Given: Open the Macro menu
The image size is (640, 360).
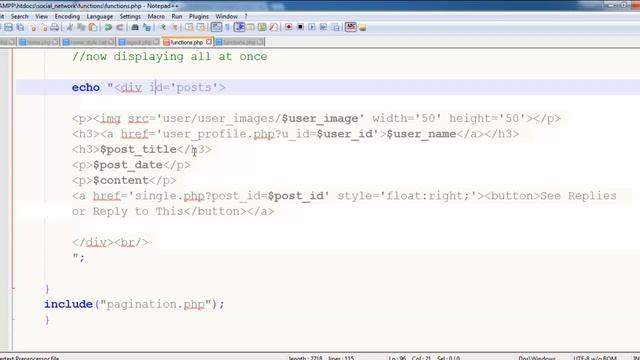Looking at the screenshot, I should coord(156,16).
